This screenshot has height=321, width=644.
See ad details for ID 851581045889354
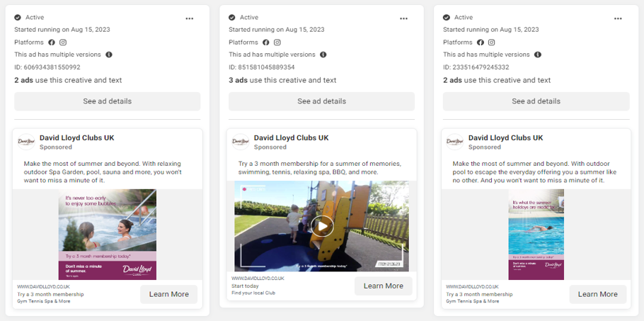click(321, 101)
